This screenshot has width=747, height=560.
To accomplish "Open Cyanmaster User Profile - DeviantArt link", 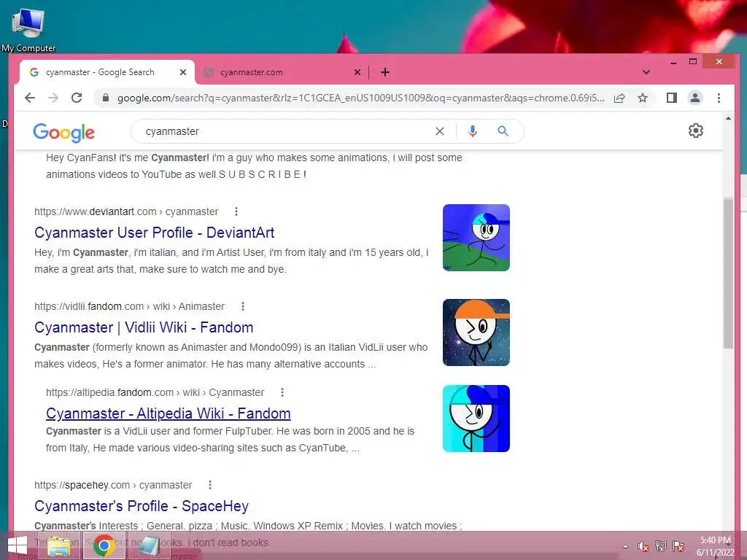I will click(x=155, y=233).
